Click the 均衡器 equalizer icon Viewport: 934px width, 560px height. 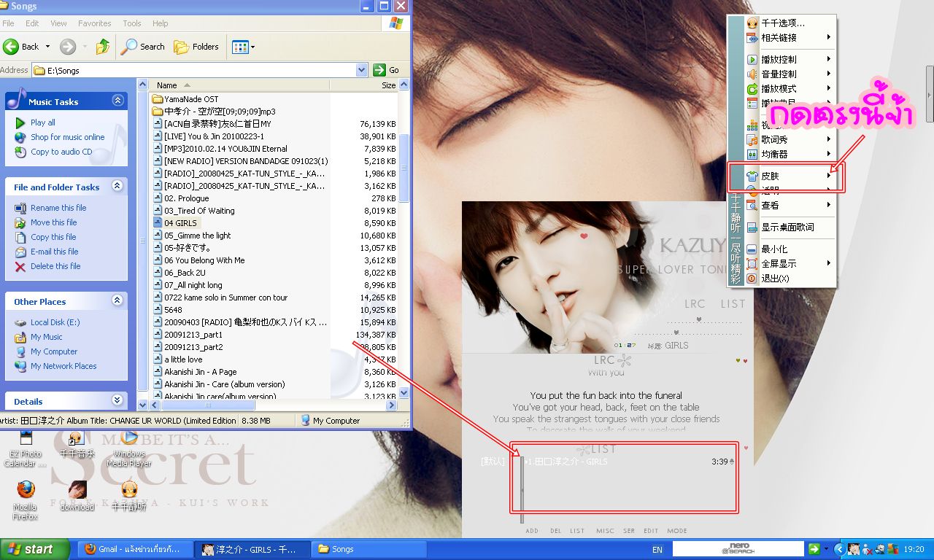[x=752, y=154]
